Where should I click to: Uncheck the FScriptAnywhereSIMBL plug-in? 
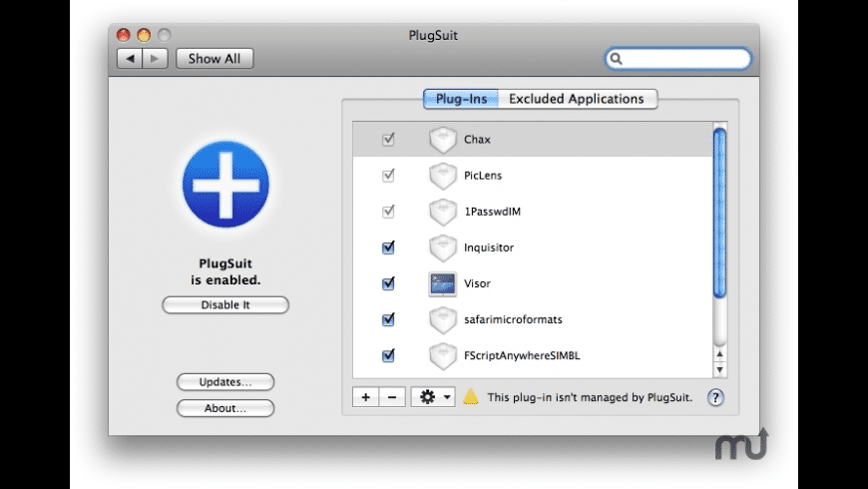(x=389, y=355)
